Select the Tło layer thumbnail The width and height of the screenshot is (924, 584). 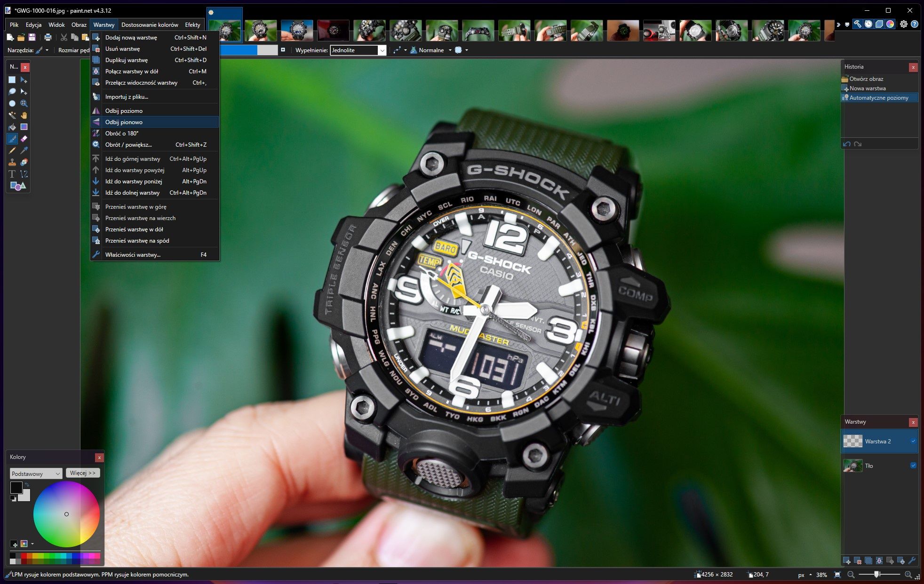click(x=853, y=466)
